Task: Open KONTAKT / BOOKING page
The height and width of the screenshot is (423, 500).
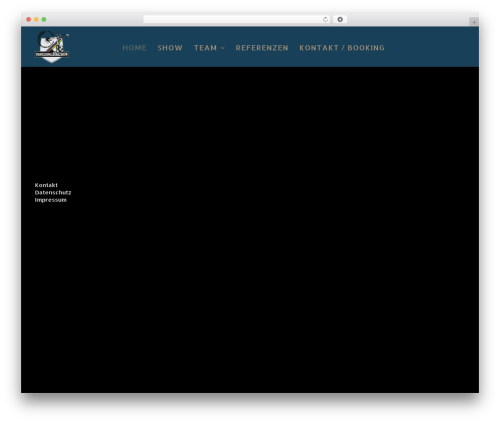Action: pos(342,48)
